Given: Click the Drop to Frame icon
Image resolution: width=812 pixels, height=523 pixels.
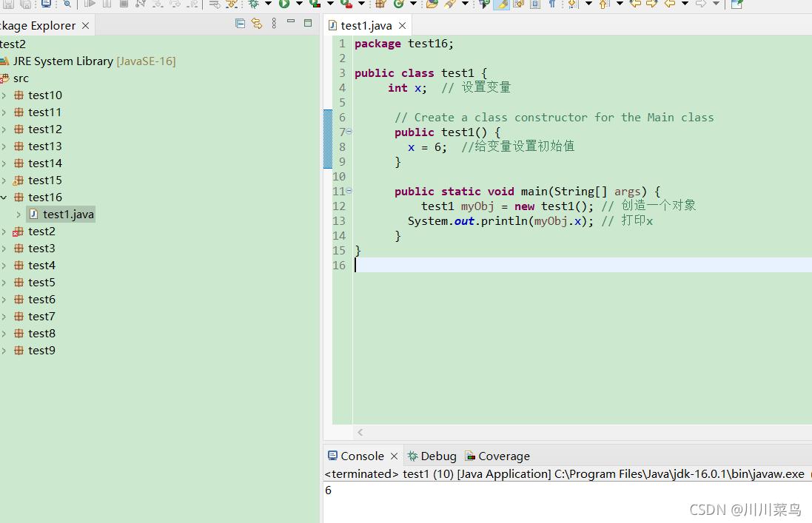Looking at the screenshot, I should (x=215, y=4).
